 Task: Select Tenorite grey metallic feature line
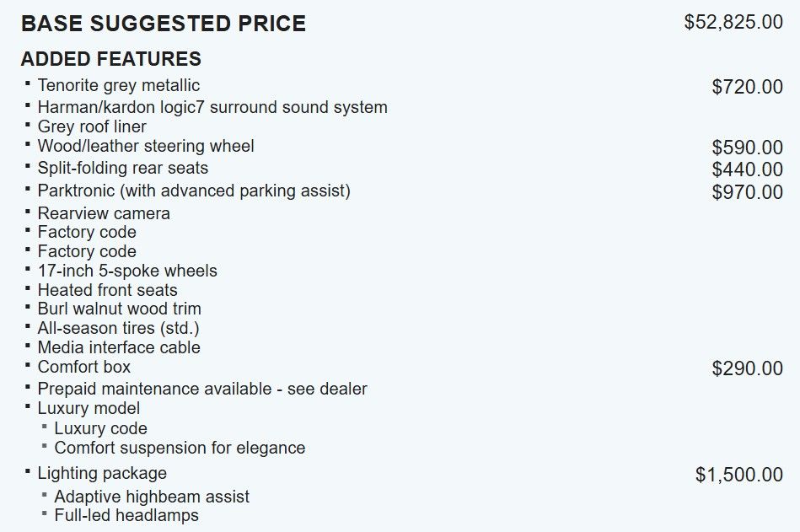coord(118,85)
